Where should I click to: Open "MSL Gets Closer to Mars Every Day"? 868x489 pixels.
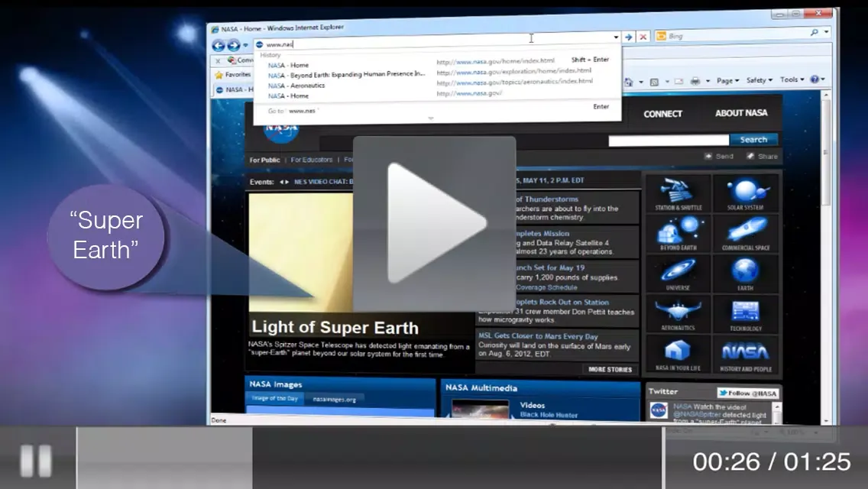[x=538, y=336]
